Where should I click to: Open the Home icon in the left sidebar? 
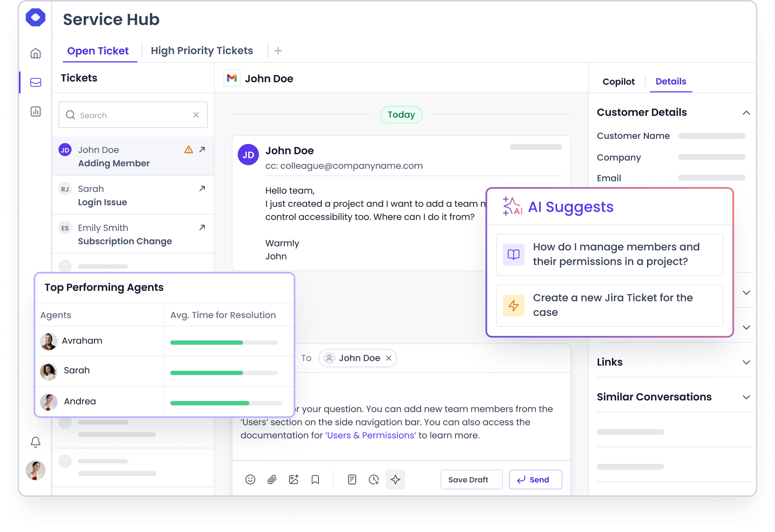pos(35,53)
